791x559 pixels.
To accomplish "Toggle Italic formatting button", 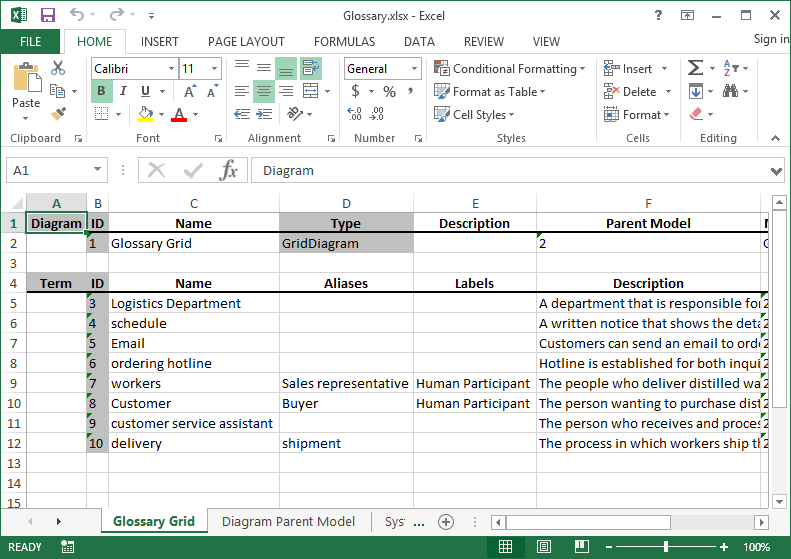I will (x=123, y=91).
